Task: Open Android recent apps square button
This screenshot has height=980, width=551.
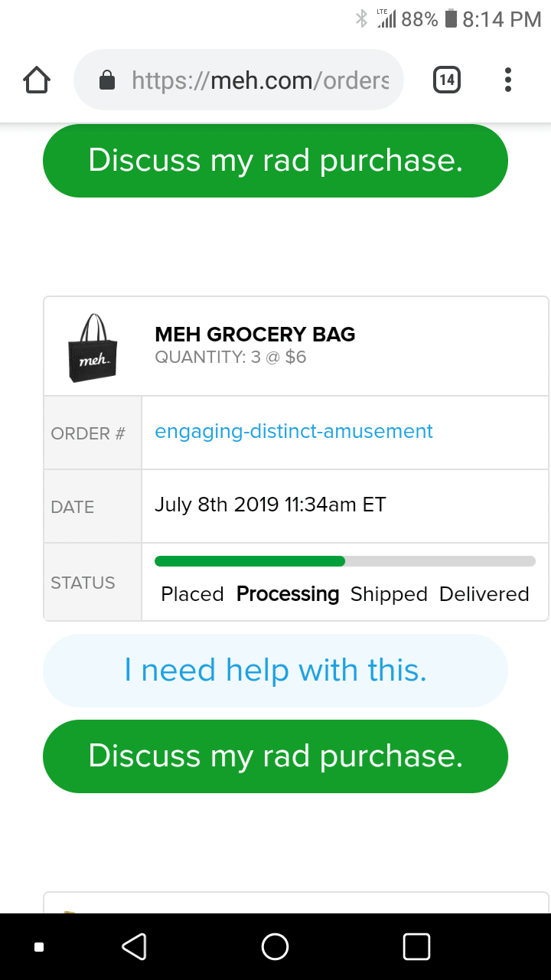Action: (416, 946)
